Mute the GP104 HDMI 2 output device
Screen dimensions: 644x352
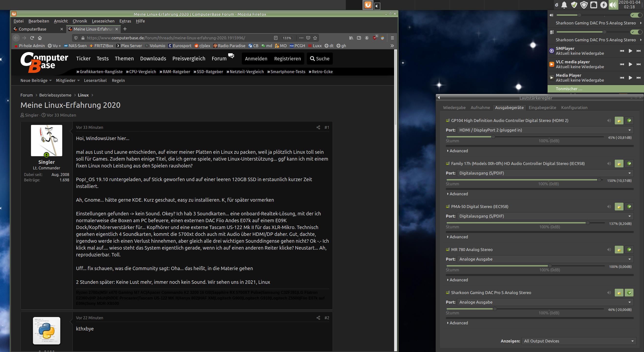point(609,121)
